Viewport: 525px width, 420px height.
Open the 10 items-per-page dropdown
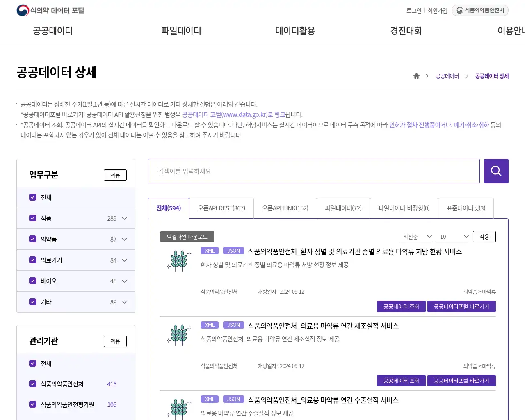click(452, 237)
